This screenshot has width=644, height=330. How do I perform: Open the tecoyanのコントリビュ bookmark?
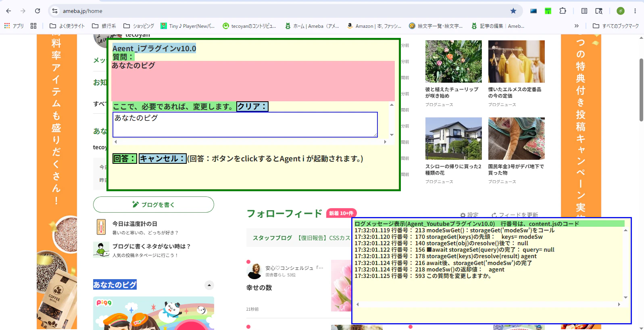point(250,26)
